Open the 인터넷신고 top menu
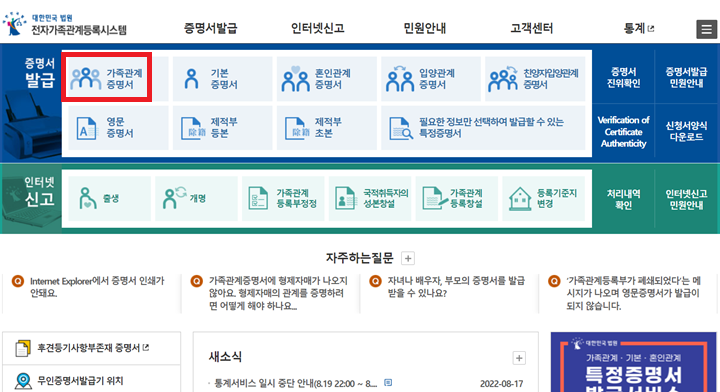 coord(318,28)
